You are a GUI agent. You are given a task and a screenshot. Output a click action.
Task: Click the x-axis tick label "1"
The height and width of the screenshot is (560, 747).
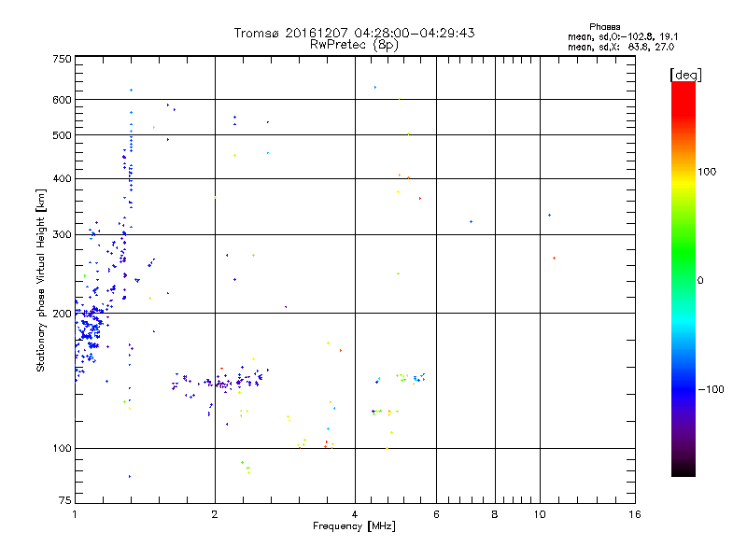(x=75, y=514)
